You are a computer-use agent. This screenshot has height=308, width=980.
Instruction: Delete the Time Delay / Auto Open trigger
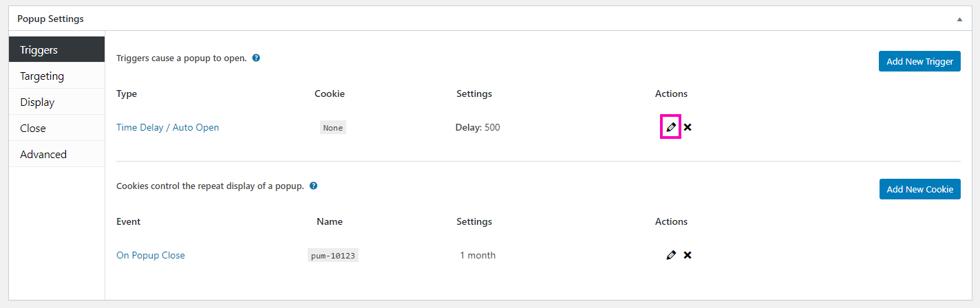(x=688, y=127)
